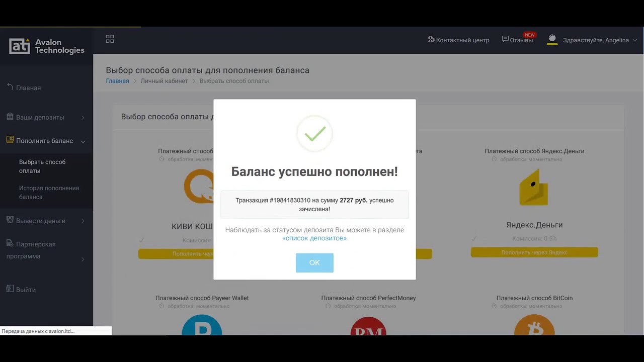
Task: Open Контактный центр link
Action: pos(462,40)
